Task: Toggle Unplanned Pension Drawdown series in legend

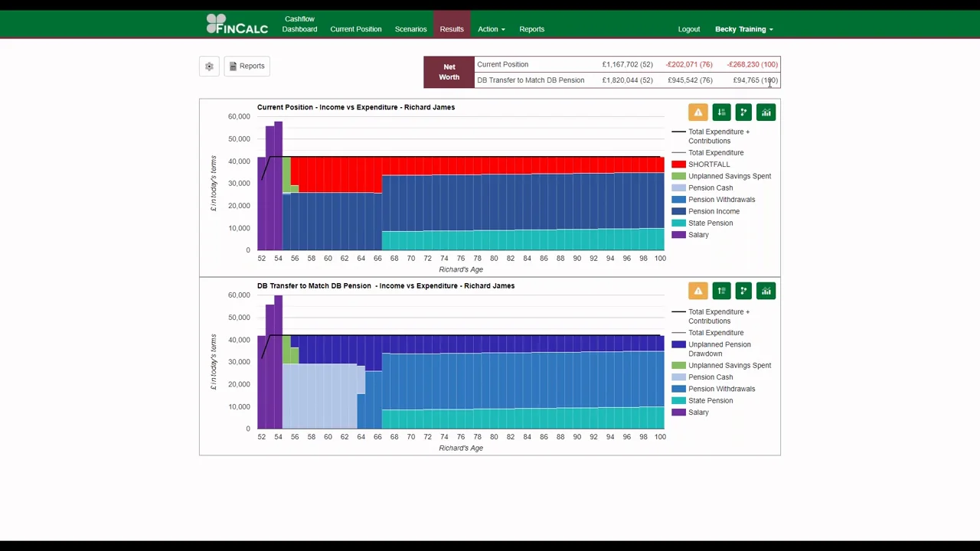Action: click(x=719, y=349)
